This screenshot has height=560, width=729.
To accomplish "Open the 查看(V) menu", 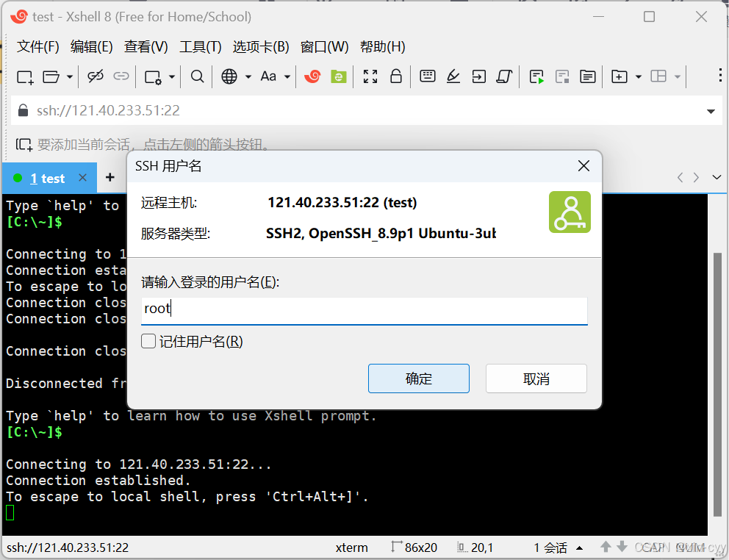I will pos(146,46).
